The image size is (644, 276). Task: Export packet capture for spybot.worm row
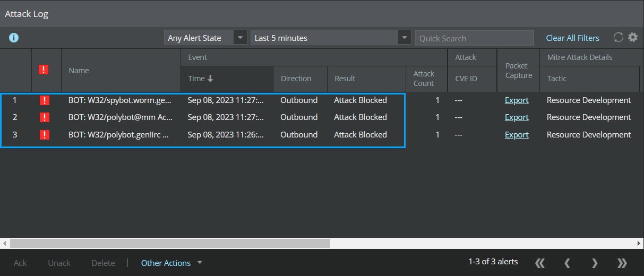[x=517, y=100]
